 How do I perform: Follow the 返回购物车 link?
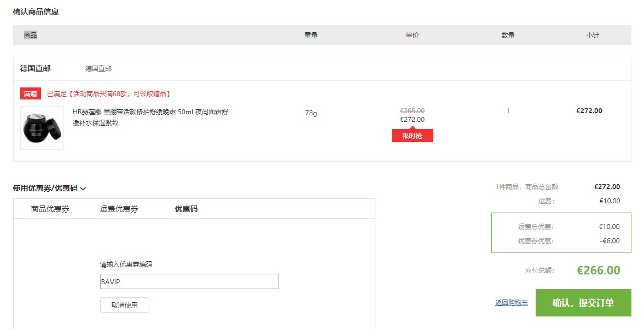[x=512, y=303]
